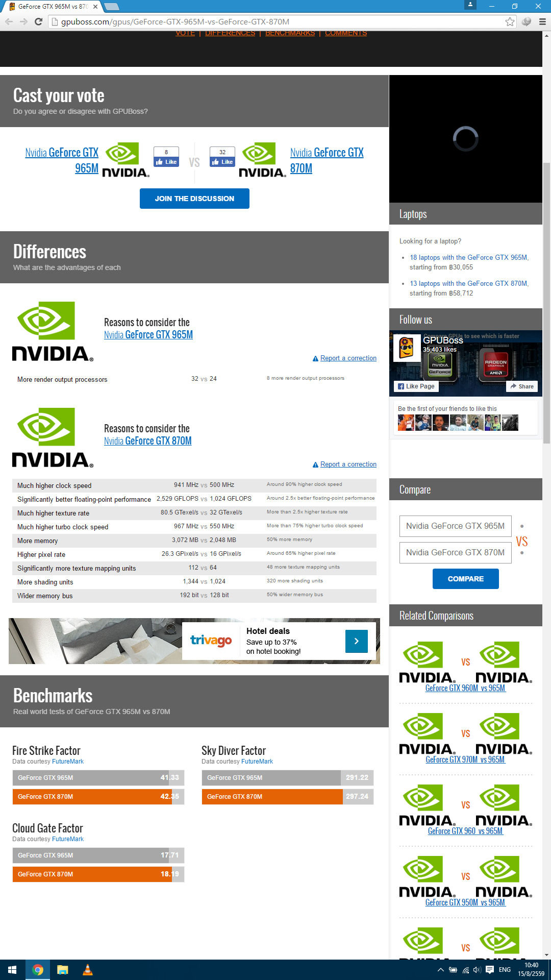This screenshot has width=551, height=980.
Task: Open the Windows Start menu
Action: (x=12, y=970)
